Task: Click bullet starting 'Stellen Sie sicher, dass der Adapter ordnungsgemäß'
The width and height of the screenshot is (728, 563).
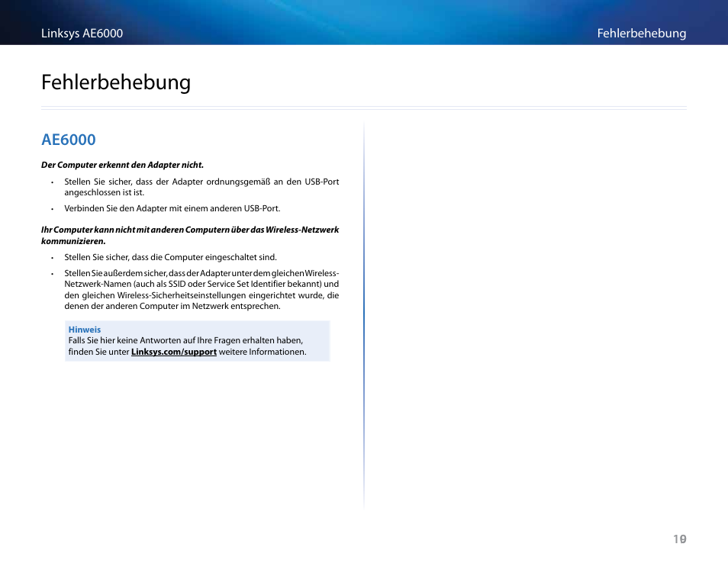Action: click(201, 187)
